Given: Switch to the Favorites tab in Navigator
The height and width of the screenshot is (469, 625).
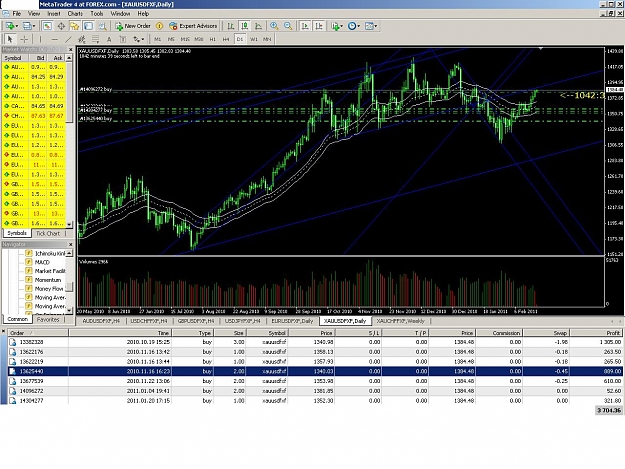Looking at the screenshot, I should [48, 320].
